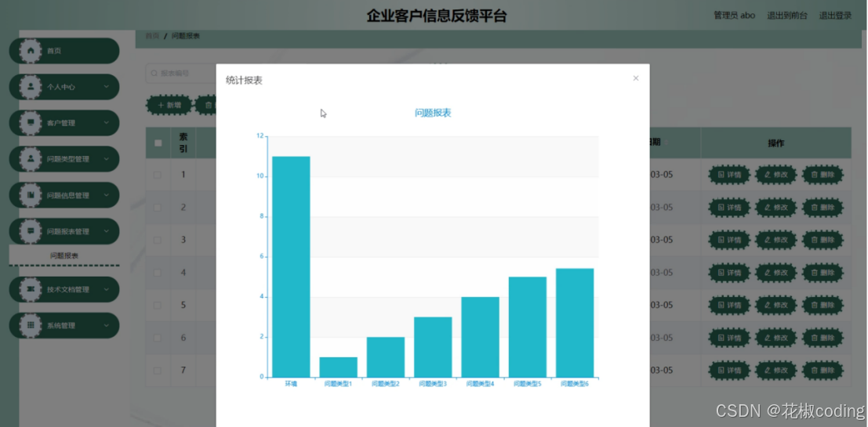Viewport: 868px width, 427px height.
Task: Click 修改 button in row 1
Action: (775, 176)
